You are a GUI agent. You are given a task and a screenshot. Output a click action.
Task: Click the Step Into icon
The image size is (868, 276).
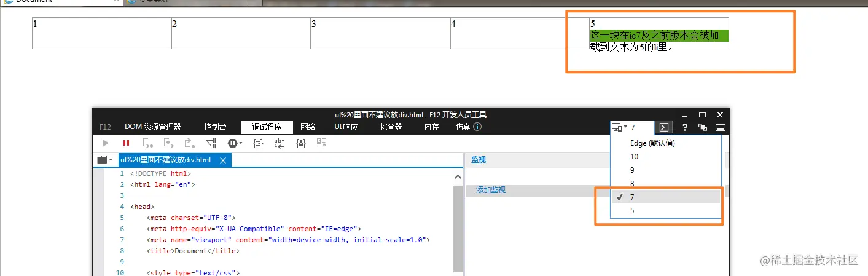point(147,143)
